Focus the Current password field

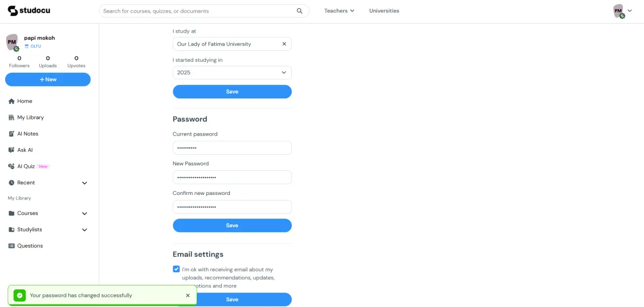[232, 148]
